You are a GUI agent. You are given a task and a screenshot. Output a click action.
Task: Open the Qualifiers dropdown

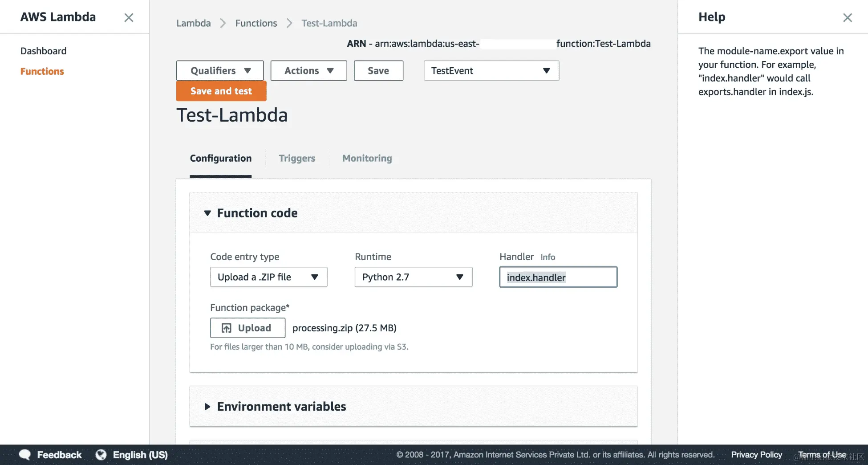click(x=220, y=70)
